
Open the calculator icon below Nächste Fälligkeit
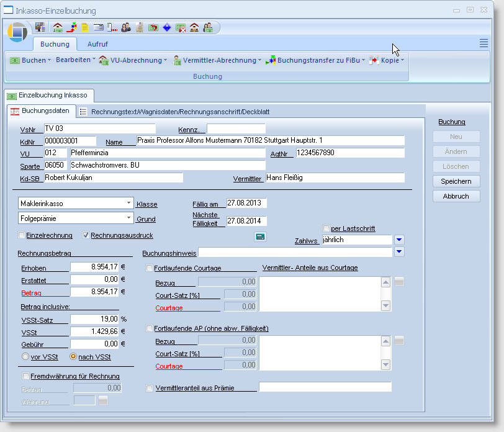click(x=260, y=236)
